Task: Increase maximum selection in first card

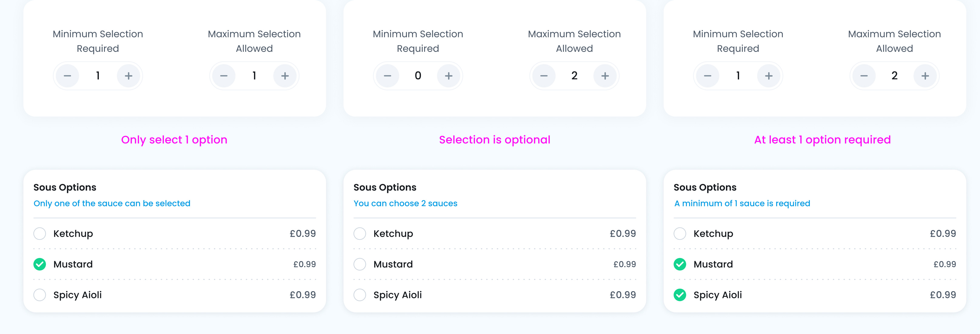Action: click(x=285, y=76)
